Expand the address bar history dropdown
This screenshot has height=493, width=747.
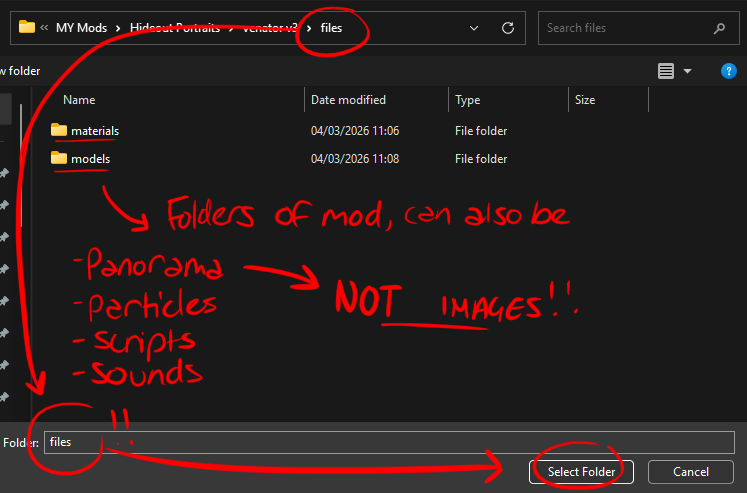(x=474, y=28)
